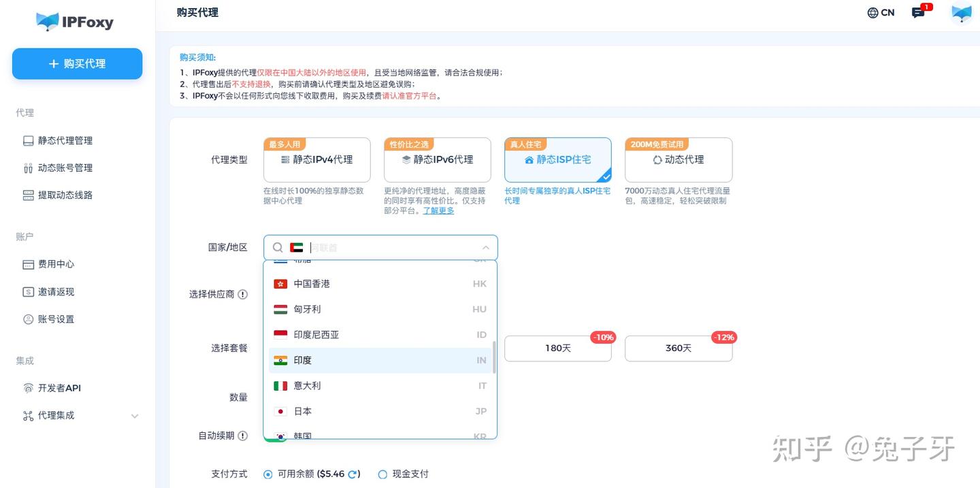Click the 动态账号管理 sidebar icon

coord(28,168)
